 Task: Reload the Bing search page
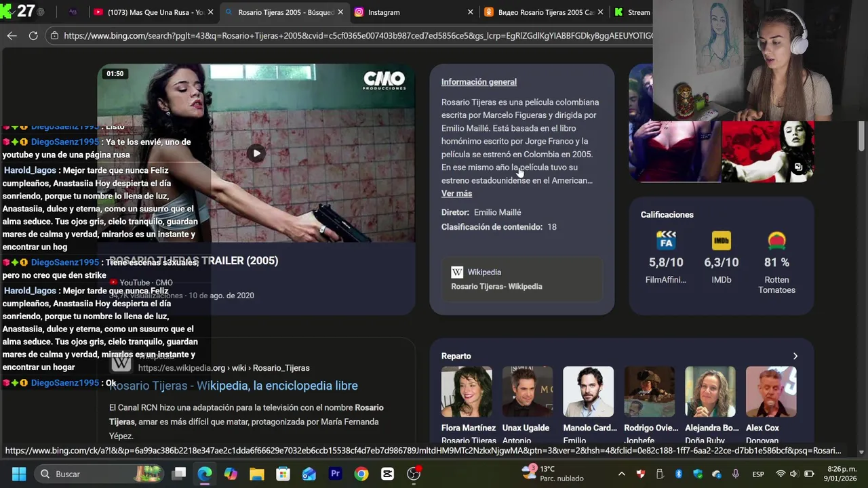click(x=33, y=36)
